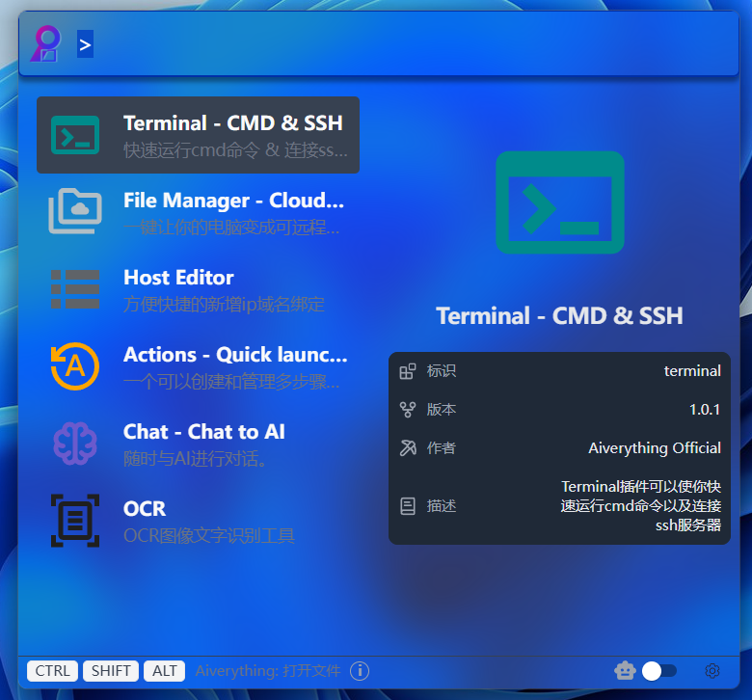This screenshot has width=752, height=700.
Task: Open the Actions quick launch icon
Action: [75, 366]
